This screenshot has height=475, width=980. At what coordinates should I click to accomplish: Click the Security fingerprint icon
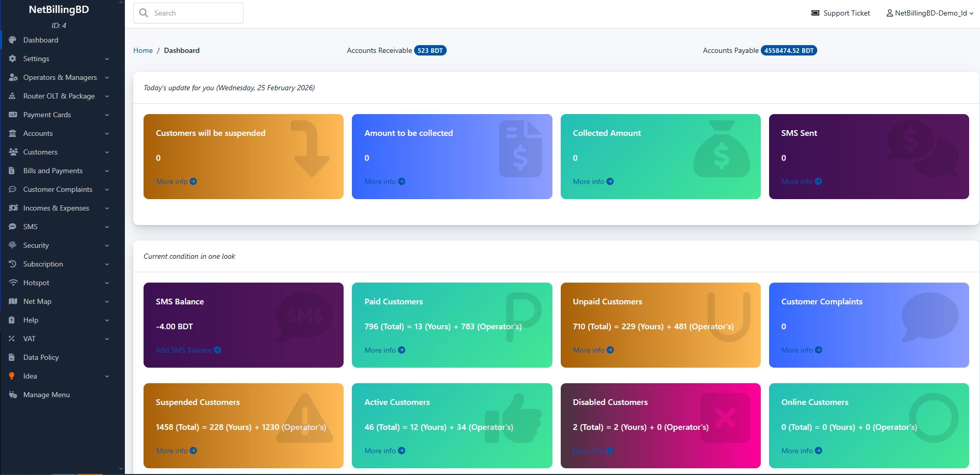[12, 245]
